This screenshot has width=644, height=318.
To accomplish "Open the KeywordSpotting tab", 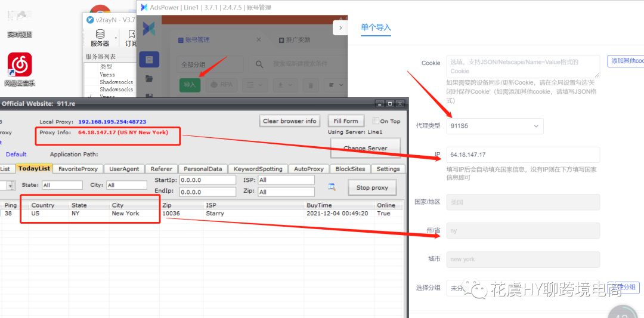I will [x=258, y=169].
